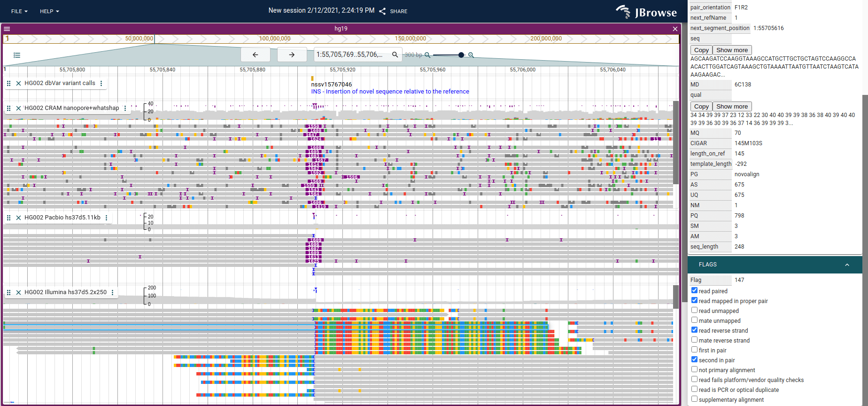Copy the seq value
Screen dimensions: 868x406
click(701, 50)
